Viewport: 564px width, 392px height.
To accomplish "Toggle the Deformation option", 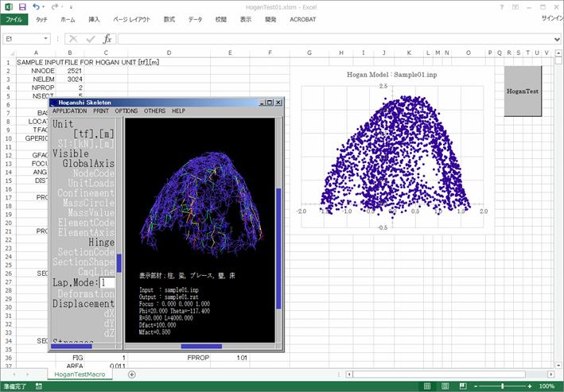I will click(x=86, y=293).
